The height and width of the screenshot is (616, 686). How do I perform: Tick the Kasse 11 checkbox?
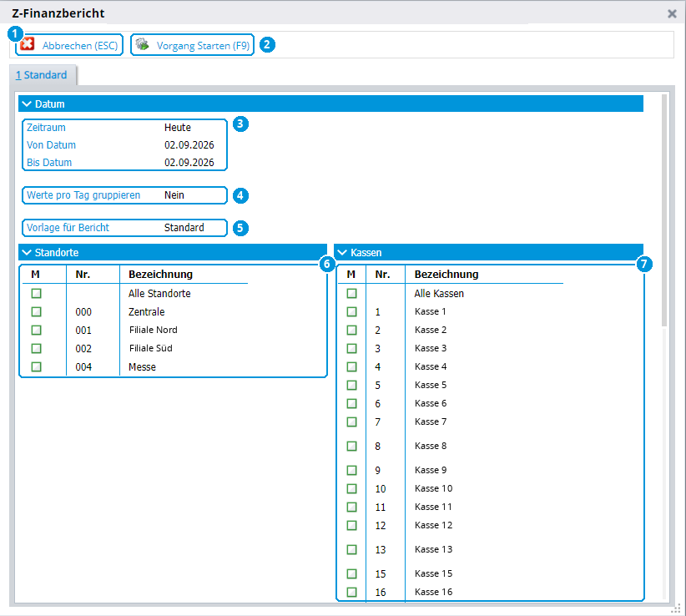pos(351,507)
